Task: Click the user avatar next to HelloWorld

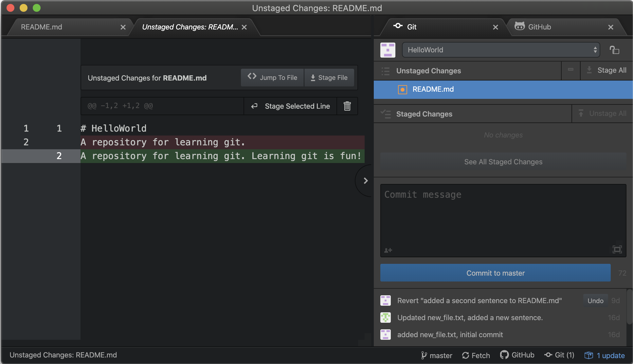Action: (388, 50)
